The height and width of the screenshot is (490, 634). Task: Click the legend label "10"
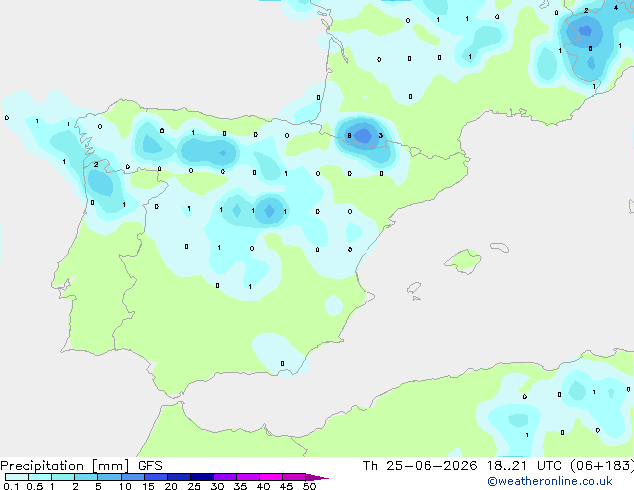coord(125,486)
